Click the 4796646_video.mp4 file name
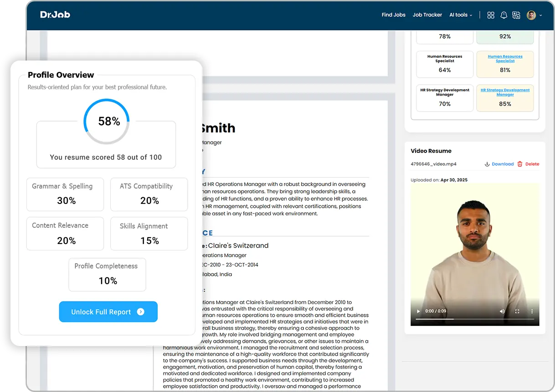 [433, 164]
